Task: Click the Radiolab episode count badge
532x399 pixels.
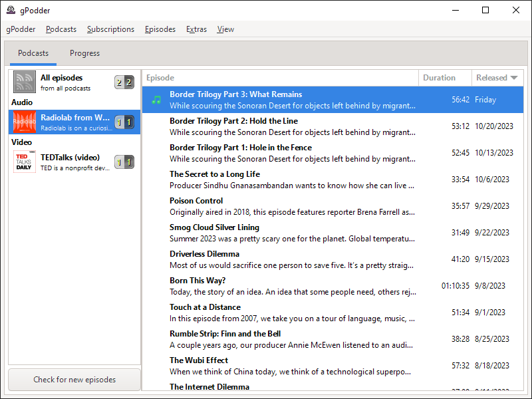Action: point(124,122)
